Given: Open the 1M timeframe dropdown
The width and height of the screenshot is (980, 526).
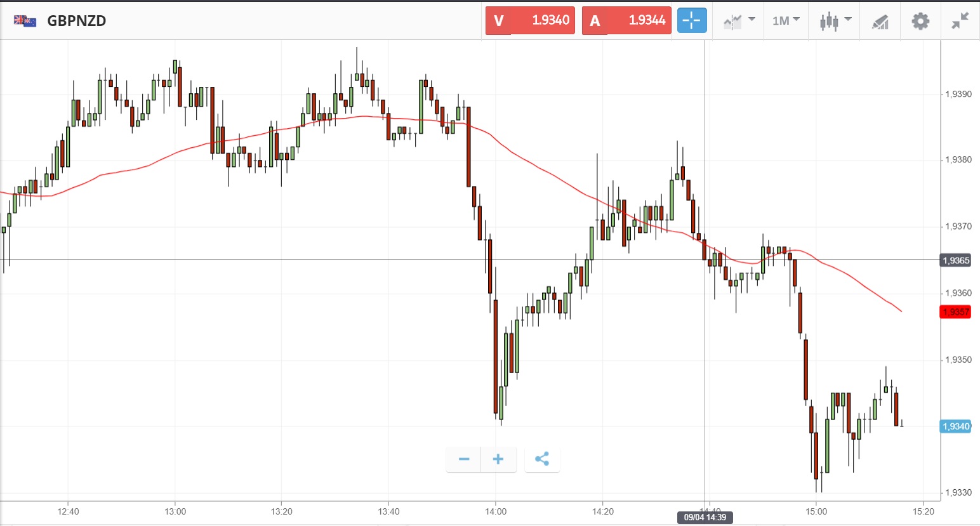Looking at the screenshot, I should pos(785,21).
